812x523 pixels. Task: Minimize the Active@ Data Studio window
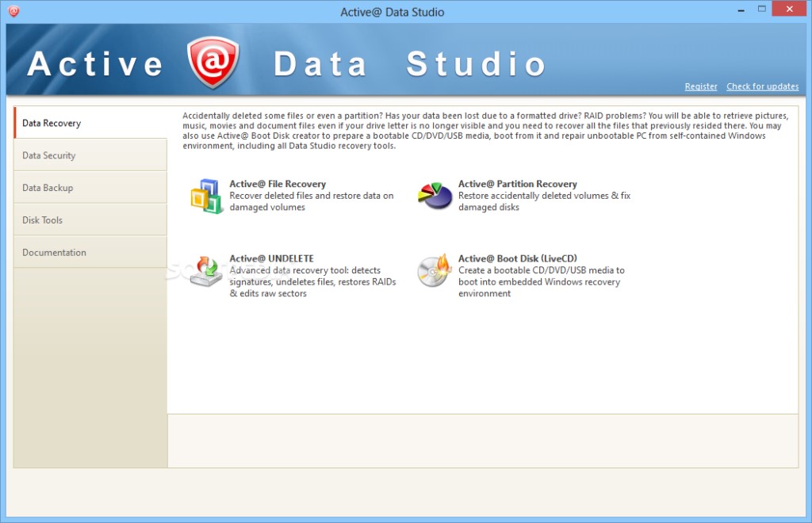point(741,10)
